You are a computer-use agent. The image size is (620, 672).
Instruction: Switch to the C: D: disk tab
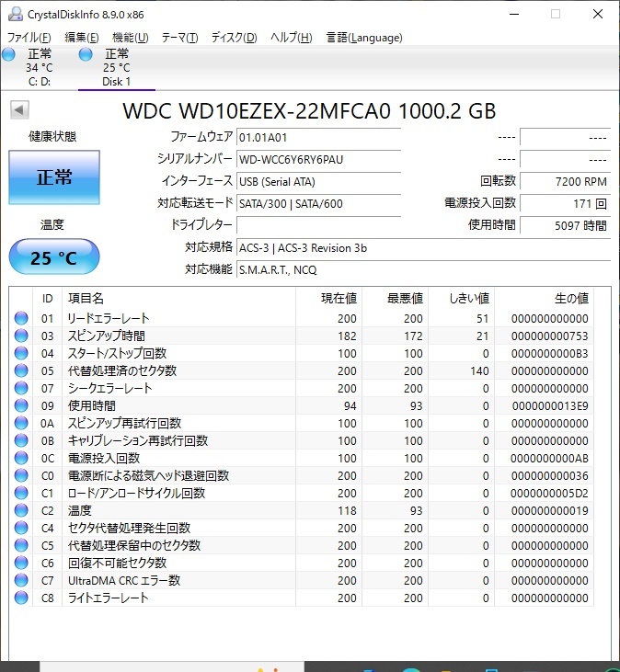(x=39, y=67)
